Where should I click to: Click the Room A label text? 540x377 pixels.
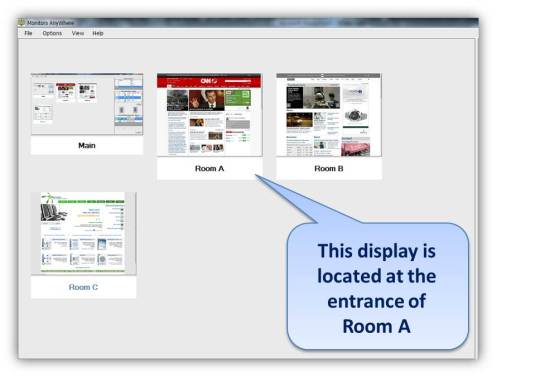(209, 168)
